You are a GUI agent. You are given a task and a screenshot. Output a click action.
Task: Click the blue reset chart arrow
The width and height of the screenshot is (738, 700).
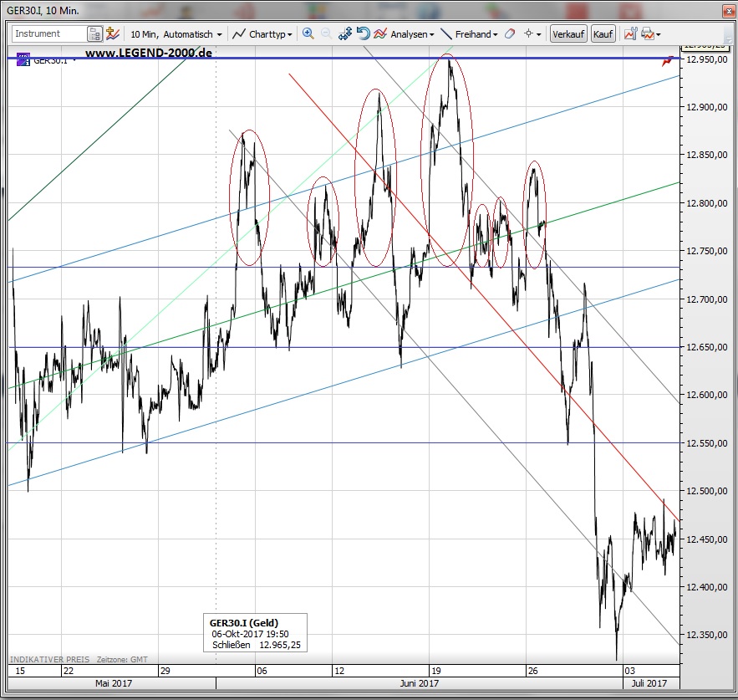[x=363, y=34]
